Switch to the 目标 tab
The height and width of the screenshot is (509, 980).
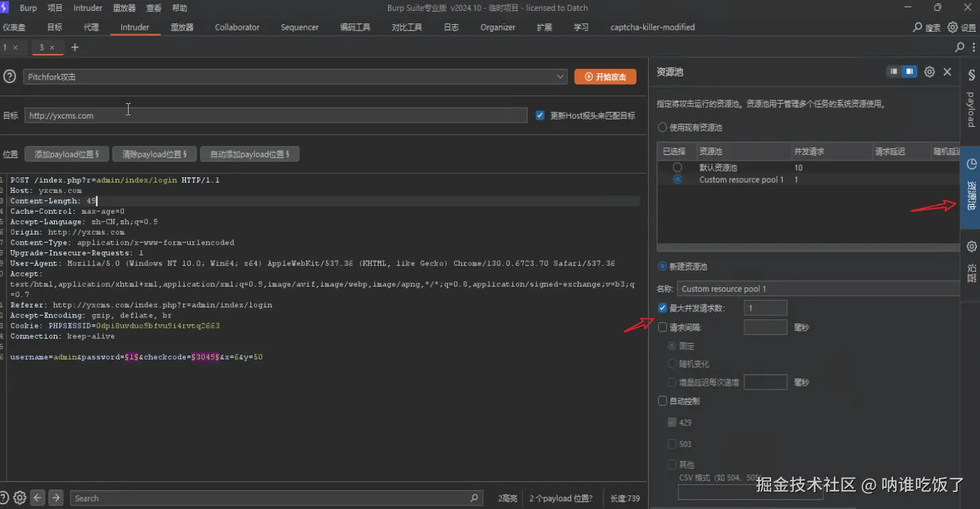point(55,28)
